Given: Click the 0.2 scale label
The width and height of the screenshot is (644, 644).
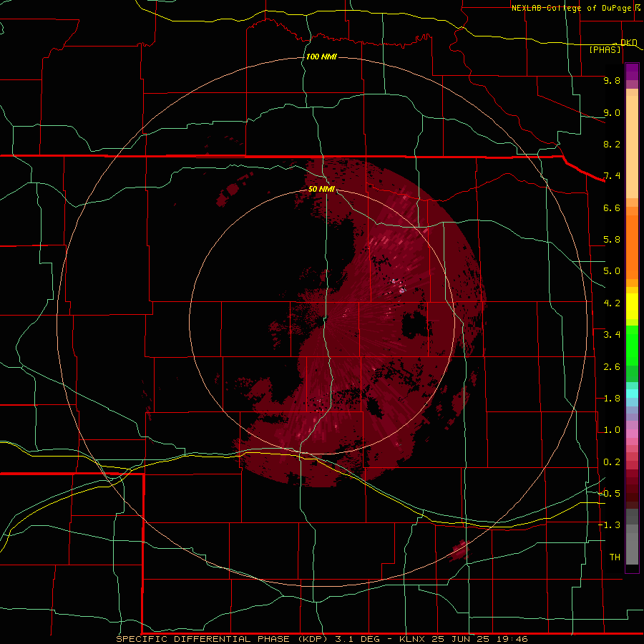Looking at the screenshot, I should pos(612,462).
